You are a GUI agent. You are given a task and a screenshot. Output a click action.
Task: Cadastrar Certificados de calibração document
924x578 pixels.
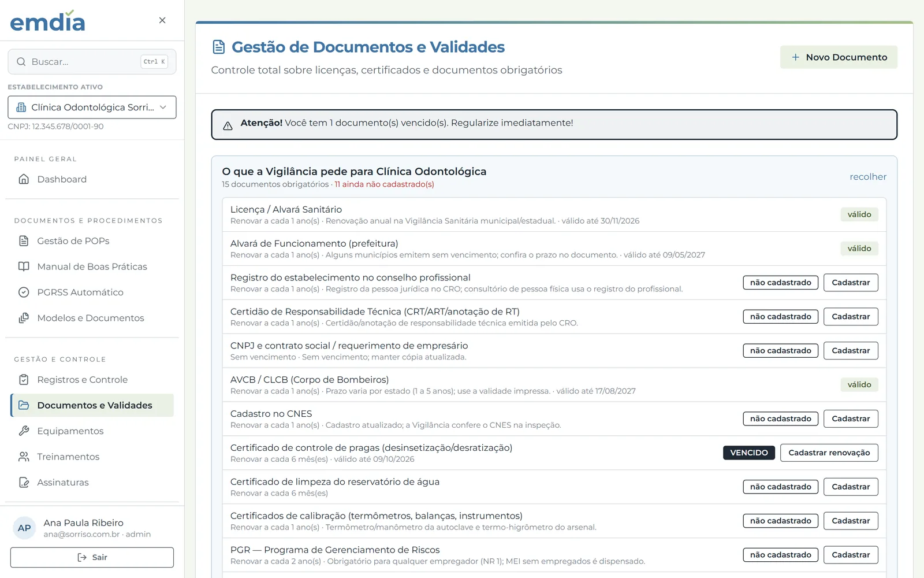click(x=851, y=521)
